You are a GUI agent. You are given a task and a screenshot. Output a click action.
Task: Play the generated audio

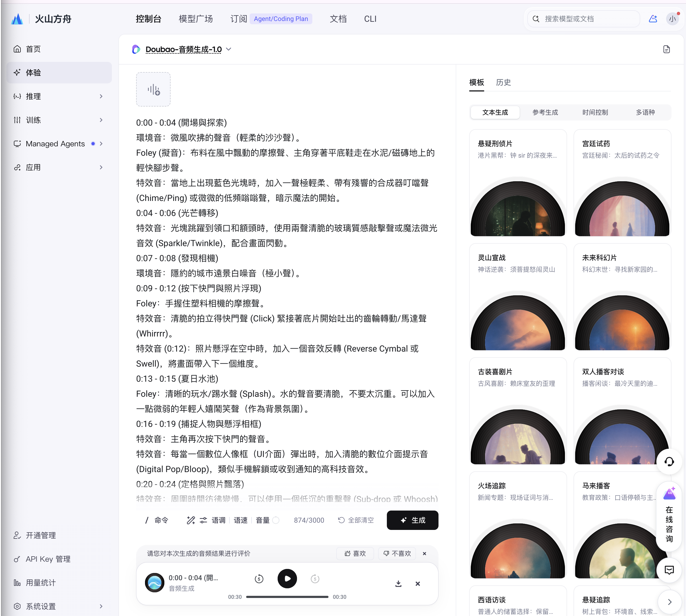(287, 579)
